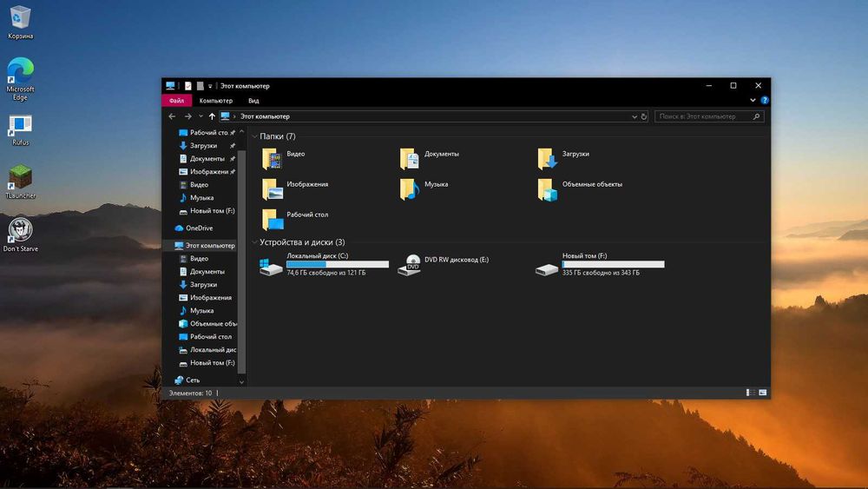868x489 pixels.
Task: Select Локальный диск in the navigation tree
Action: pyautogui.click(x=207, y=349)
